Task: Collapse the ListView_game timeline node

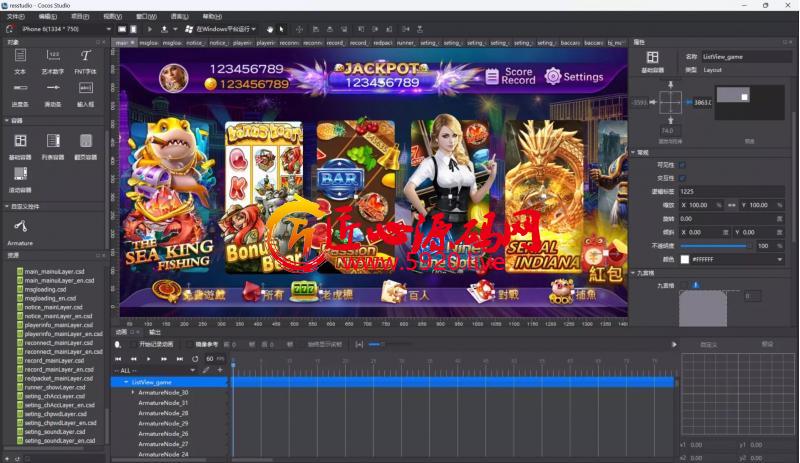Action: pos(126,382)
